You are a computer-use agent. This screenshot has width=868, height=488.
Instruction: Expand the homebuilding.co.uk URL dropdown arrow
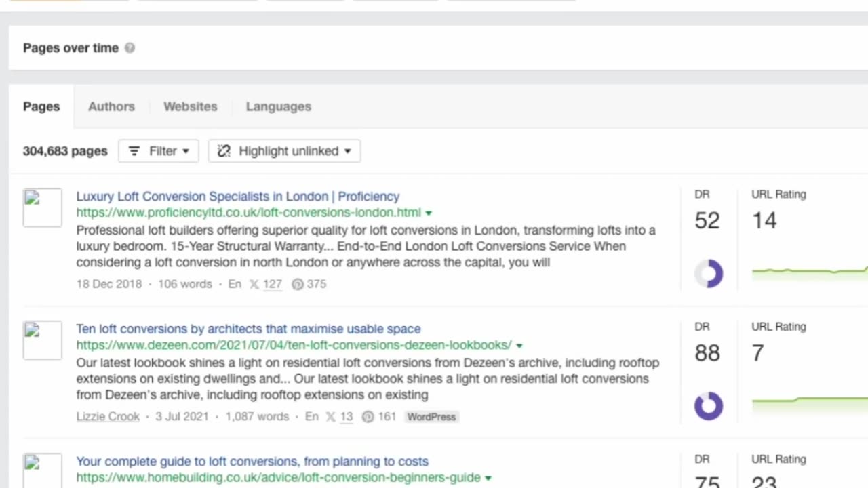click(x=488, y=478)
